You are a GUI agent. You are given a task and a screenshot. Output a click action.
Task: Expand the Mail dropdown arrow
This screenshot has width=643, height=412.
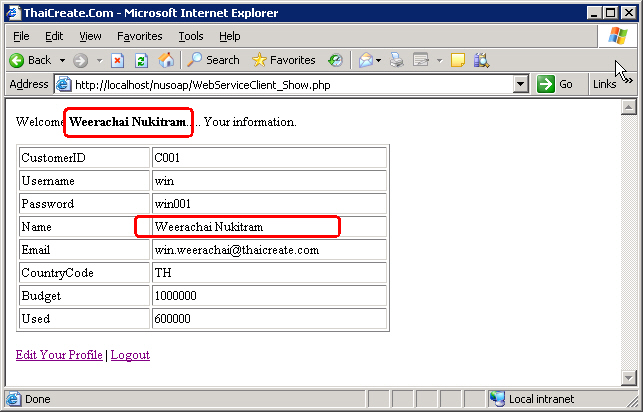click(378, 61)
